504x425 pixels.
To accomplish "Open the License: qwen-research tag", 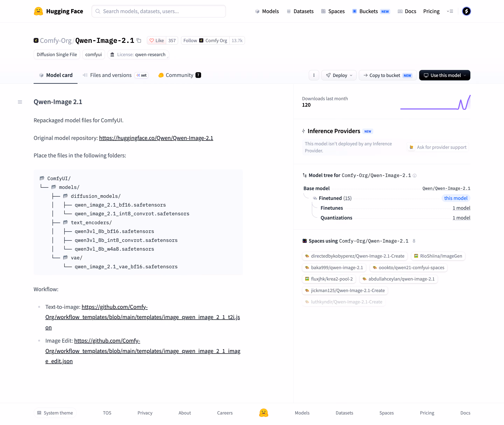I will [138, 55].
